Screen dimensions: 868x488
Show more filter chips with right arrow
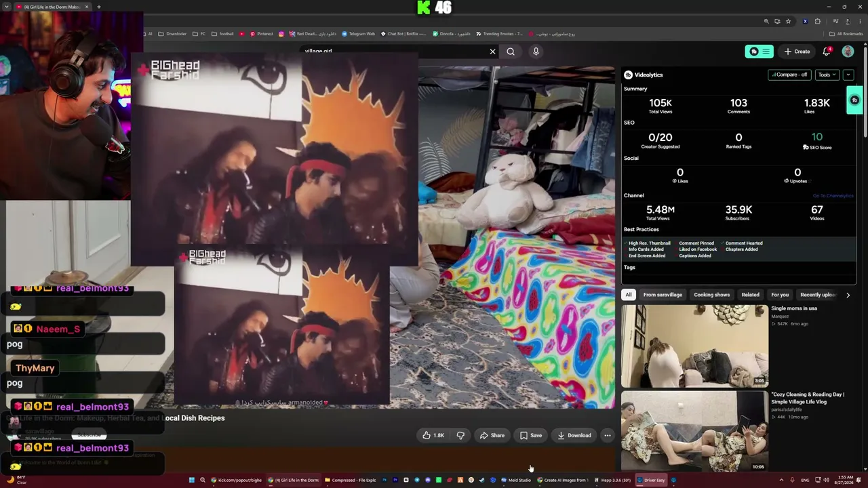(848, 295)
